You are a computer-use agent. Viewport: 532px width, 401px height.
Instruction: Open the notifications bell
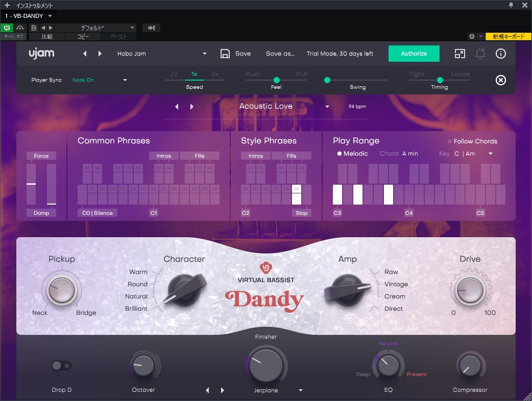[x=480, y=54]
